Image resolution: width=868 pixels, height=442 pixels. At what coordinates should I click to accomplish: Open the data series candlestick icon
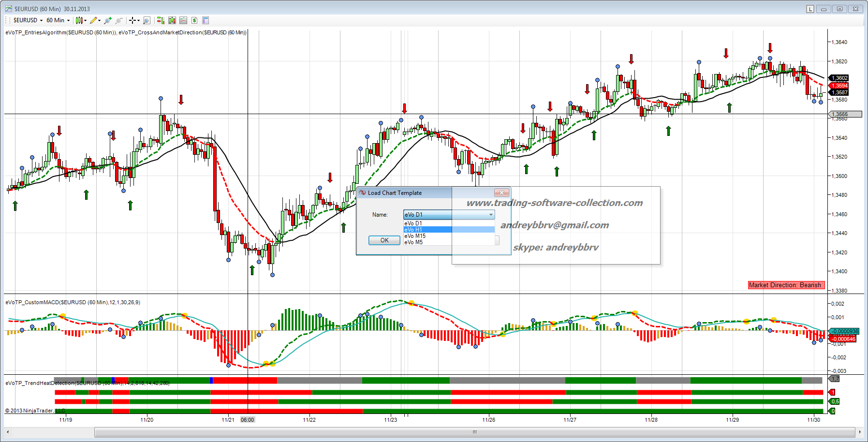[172, 20]
